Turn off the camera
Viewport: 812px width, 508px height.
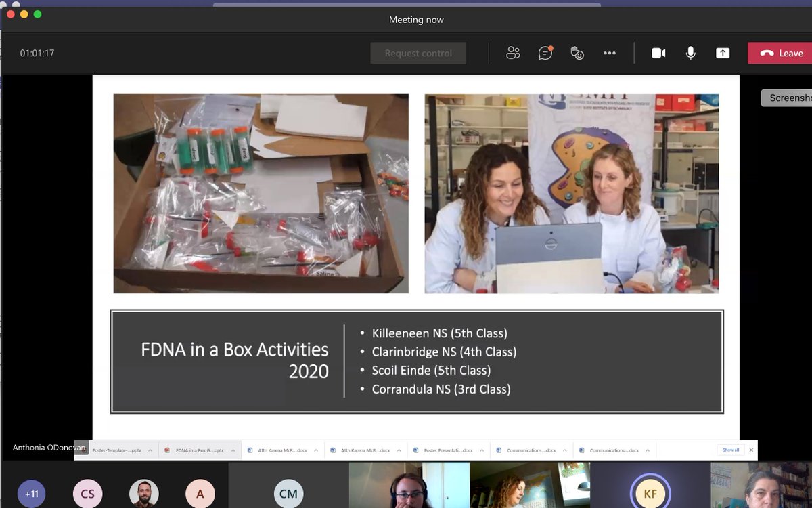pos(657,53)
